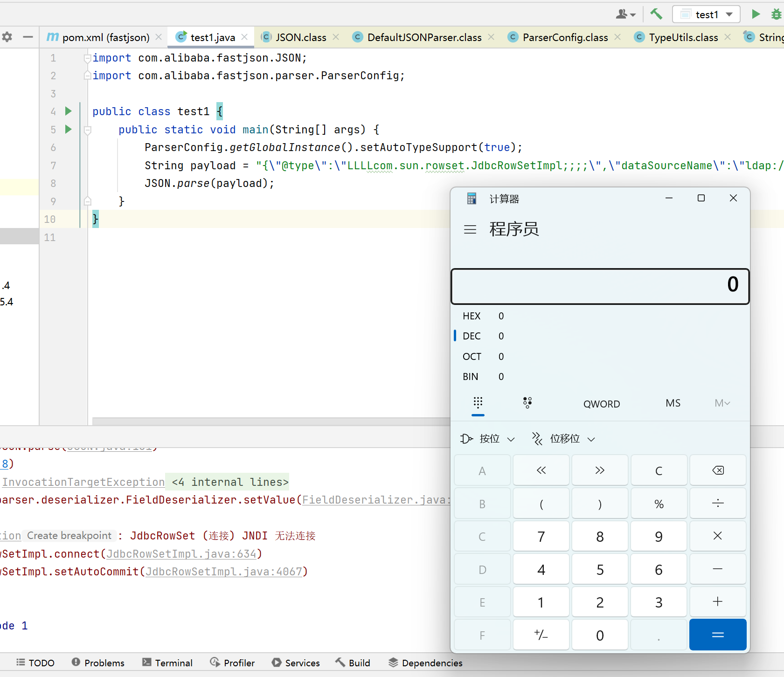
Task: Open the Problems tool window
Action: (x=98, y=663)
